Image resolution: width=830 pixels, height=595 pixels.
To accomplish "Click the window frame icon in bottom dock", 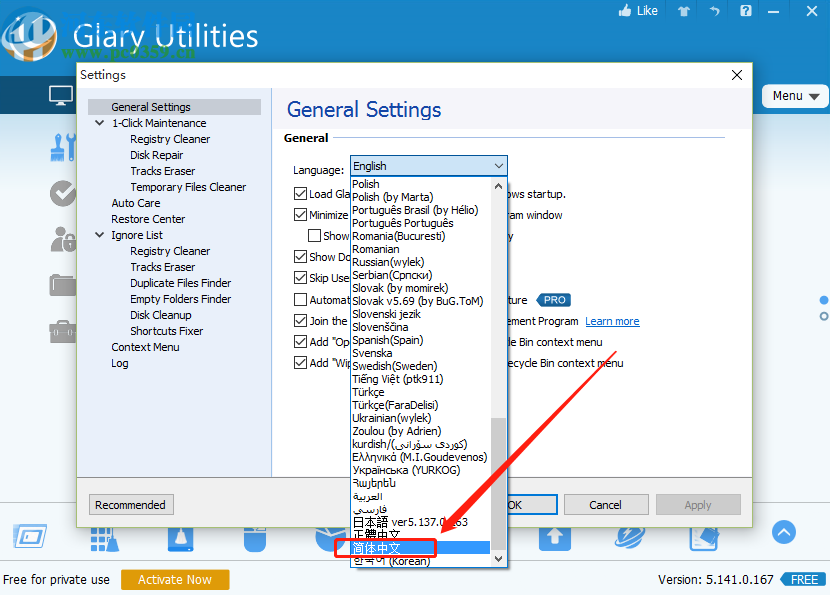I will coord(30,537).
